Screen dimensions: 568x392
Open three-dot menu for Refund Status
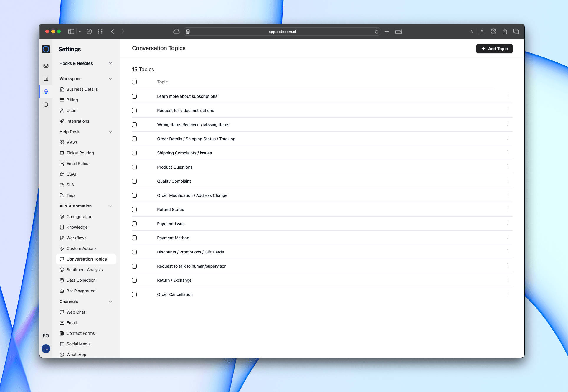508,209
